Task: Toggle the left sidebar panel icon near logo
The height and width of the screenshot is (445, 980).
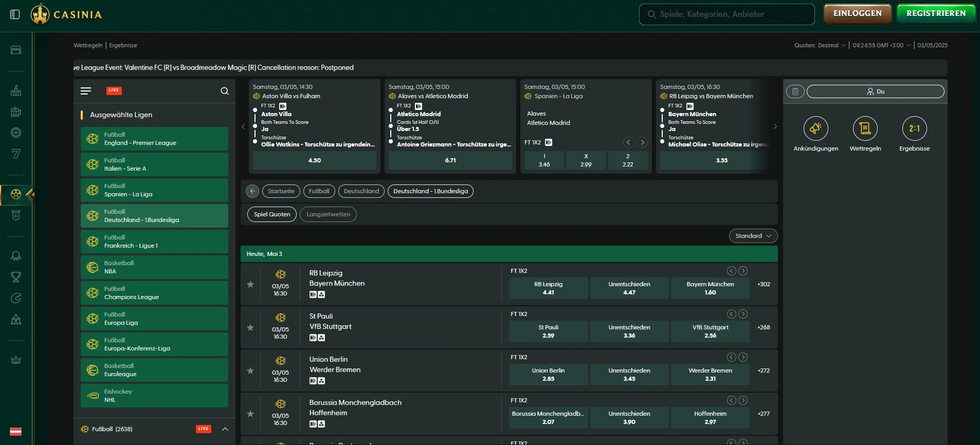Action: [15, 14]
